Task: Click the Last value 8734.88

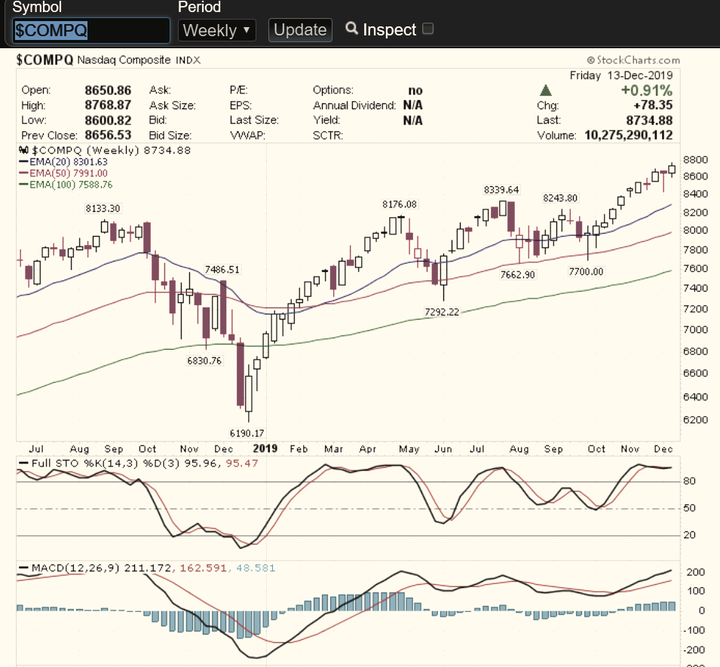Action: click(649, 120)
